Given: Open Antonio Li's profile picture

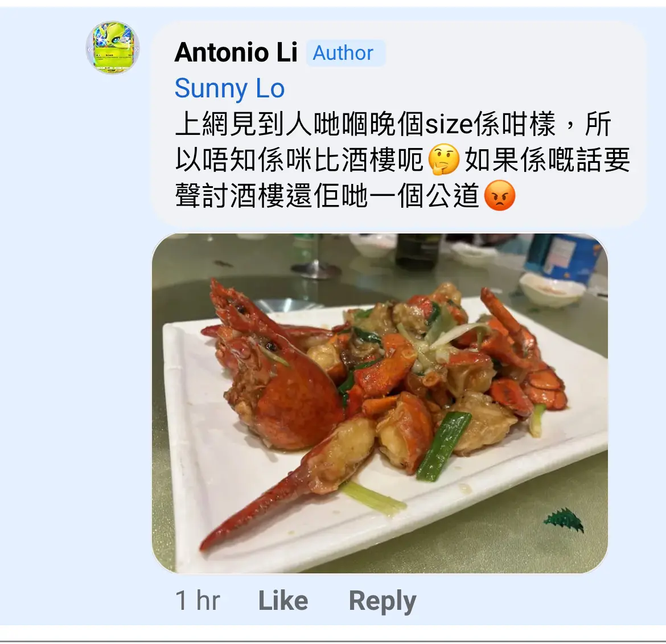Looking at the screenshot, I should [113, 48].
